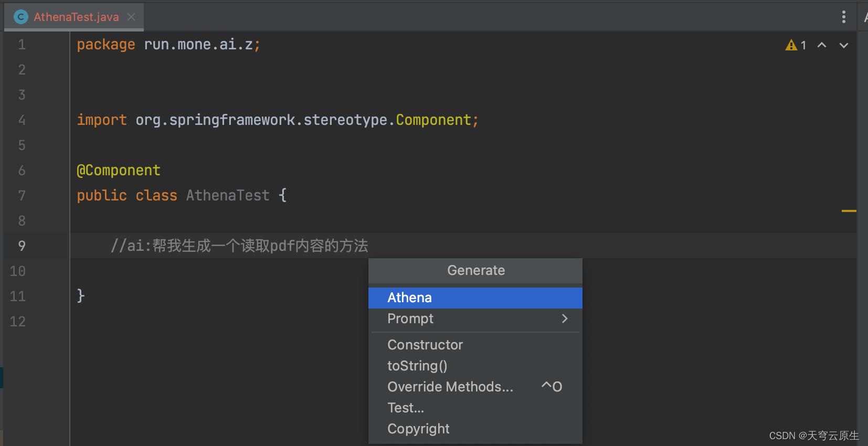Click the up chevron to jump to previous problem
Viewport: 868px width, 446px height.
(x=821, y=46)
